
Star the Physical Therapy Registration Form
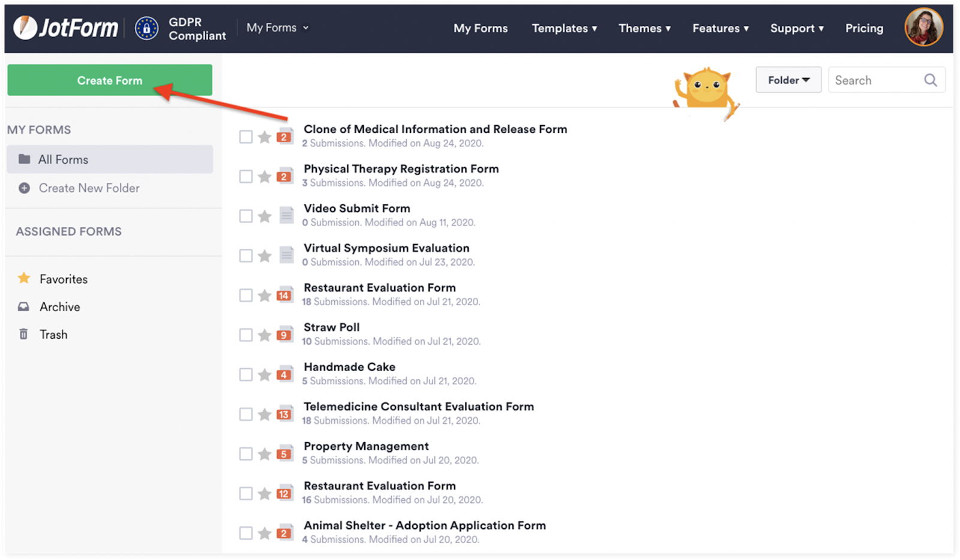pyautogui.click(x=265, y=176)
